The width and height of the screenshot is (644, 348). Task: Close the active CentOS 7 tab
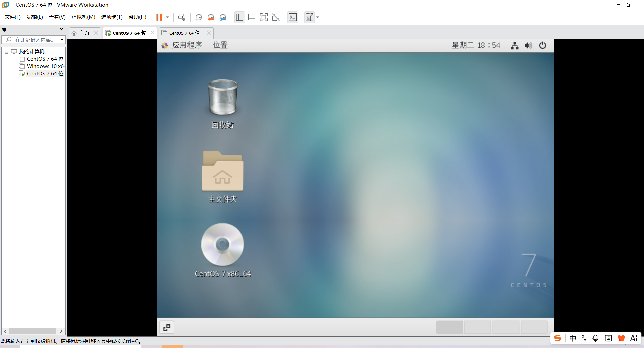click(x=153, y=33)
